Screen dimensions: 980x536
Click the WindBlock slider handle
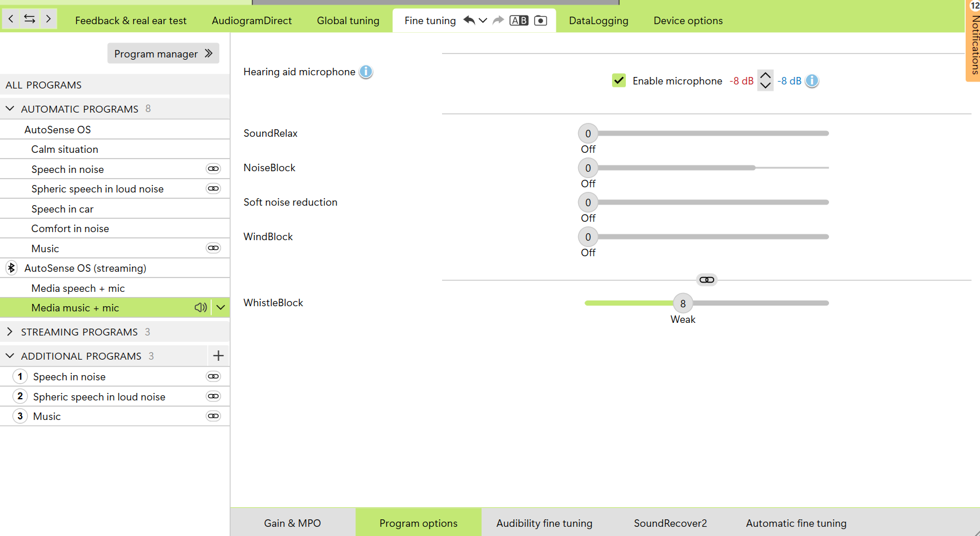click(588, 237)
